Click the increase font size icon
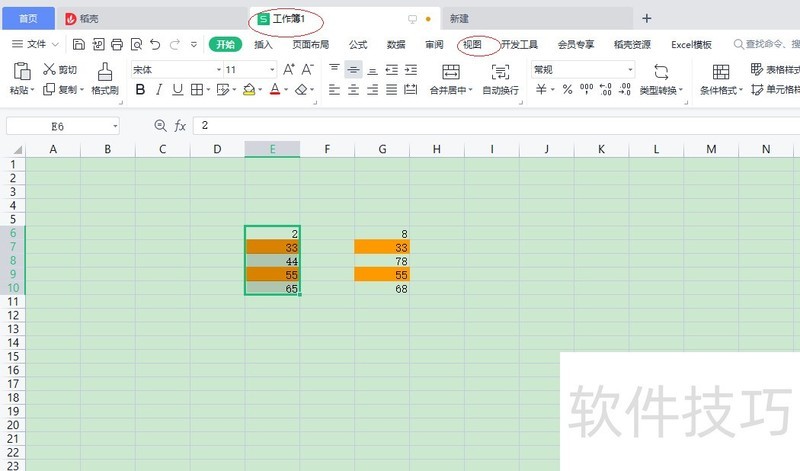 coord(289,70)
